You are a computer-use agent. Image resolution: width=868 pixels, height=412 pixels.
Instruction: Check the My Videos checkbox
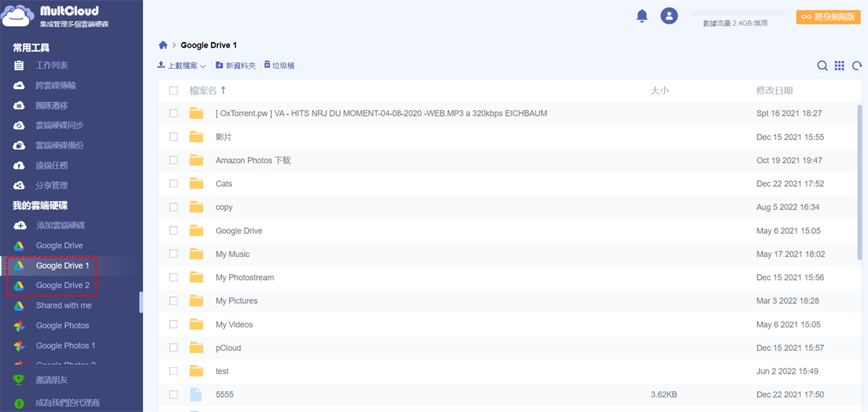(174, 324)
